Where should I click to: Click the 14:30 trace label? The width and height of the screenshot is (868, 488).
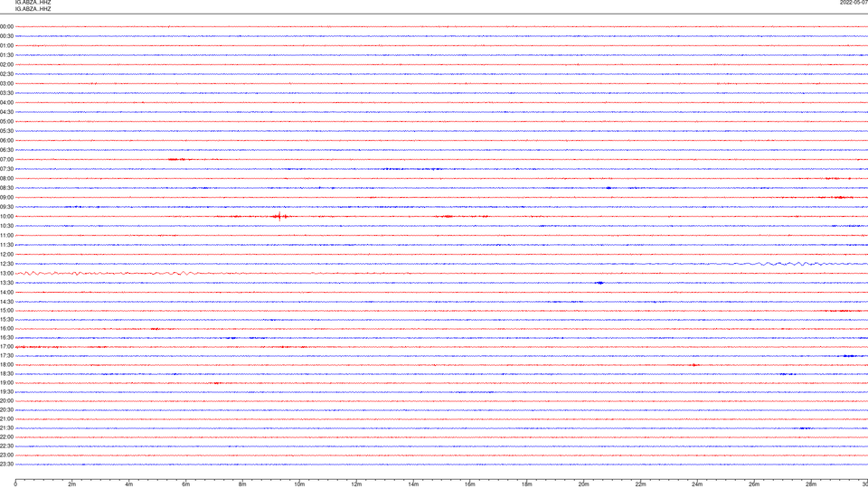point(6,302)
